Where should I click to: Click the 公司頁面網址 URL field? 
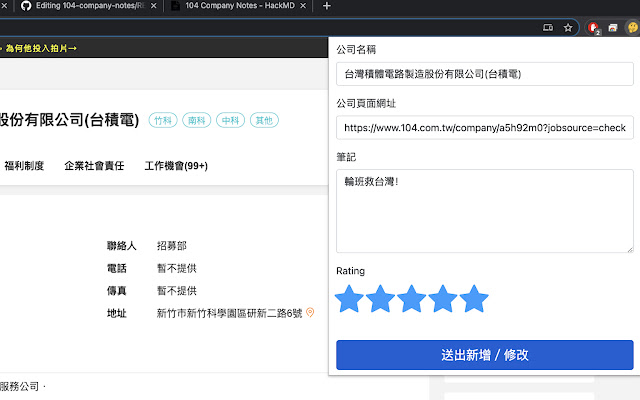pyautogui.click(x=484, y=128)
